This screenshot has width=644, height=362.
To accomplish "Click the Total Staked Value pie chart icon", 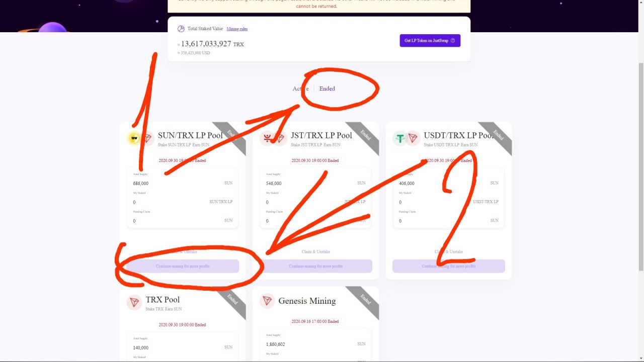I will (x=181, y=29).
